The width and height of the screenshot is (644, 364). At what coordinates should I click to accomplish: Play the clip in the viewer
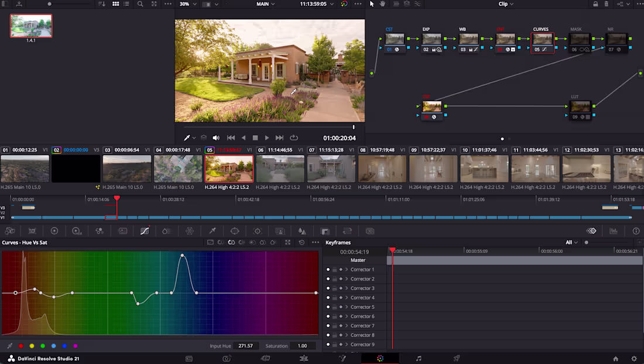coord(267,138)
